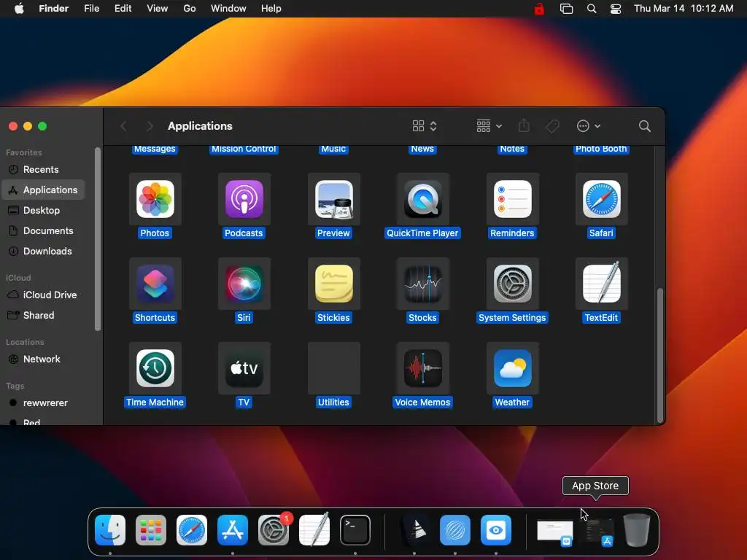747x560 pixels.
Task: Click the TextEdit icon in the Dock
Action: coord(314,530)
